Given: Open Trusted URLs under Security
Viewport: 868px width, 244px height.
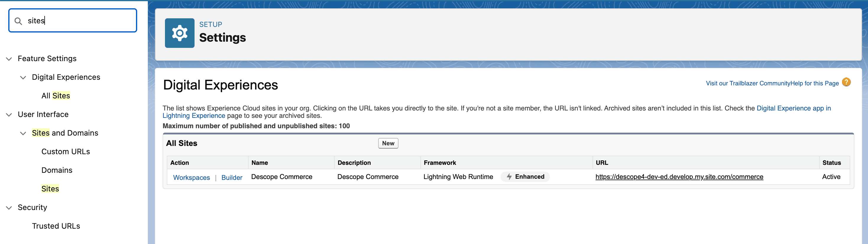Looking at the screenshot, I should 56,226.
